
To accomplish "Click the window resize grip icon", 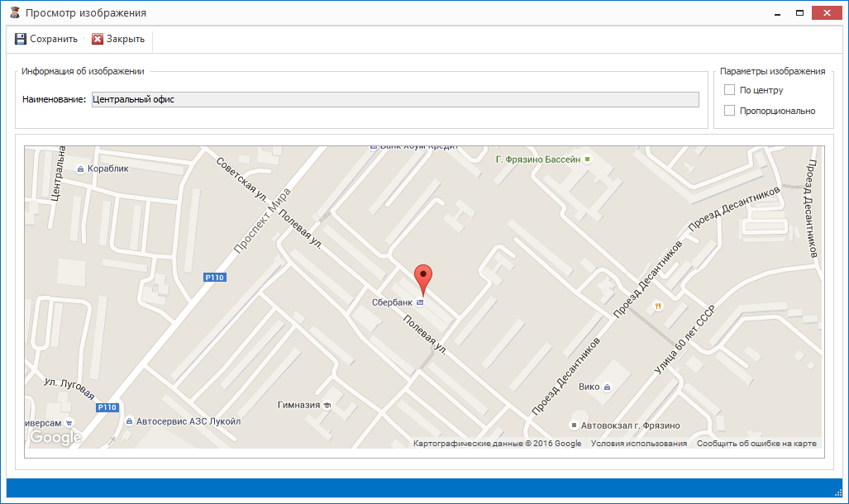I will [838, 492].
